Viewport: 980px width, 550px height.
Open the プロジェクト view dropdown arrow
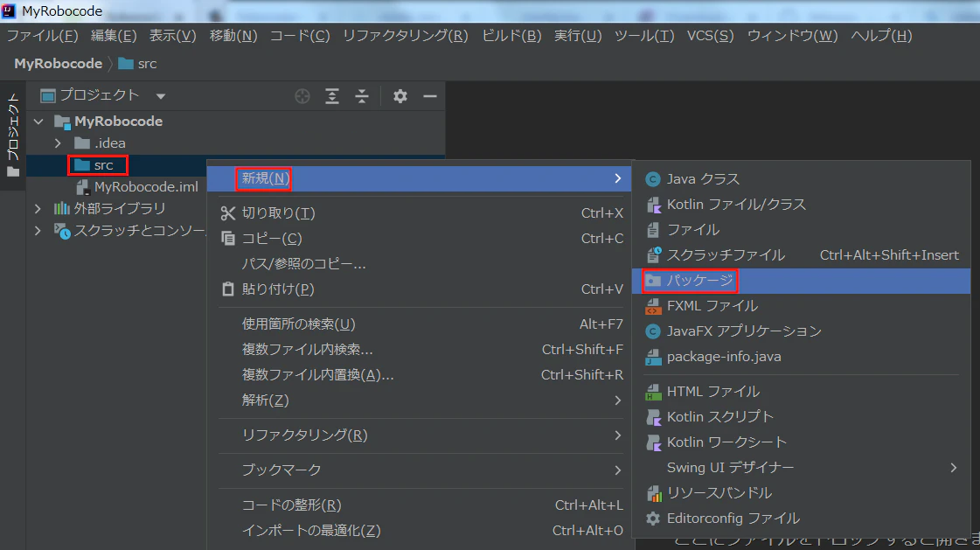(161, 96)
